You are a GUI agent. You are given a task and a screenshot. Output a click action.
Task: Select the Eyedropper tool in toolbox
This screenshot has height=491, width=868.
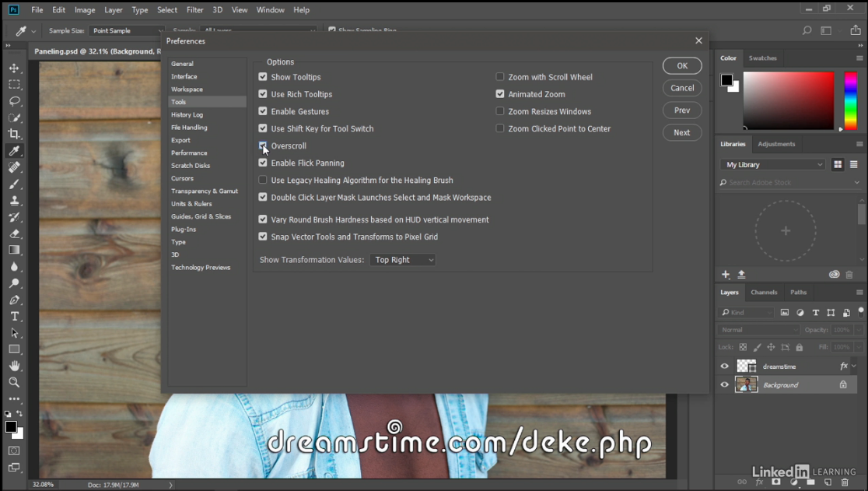point(15,150)
